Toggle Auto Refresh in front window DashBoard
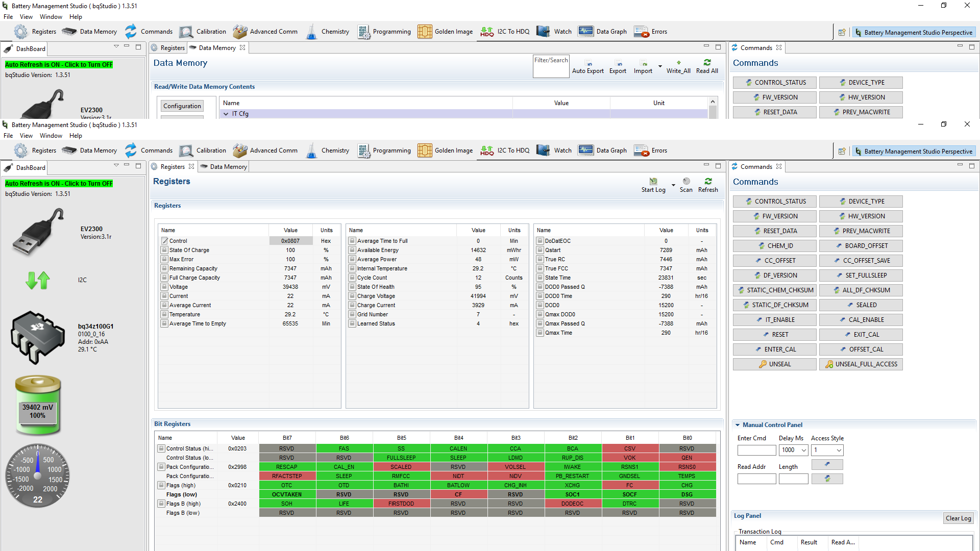The image size is (980, 551). pyautogui.click(x=59, y=184)
